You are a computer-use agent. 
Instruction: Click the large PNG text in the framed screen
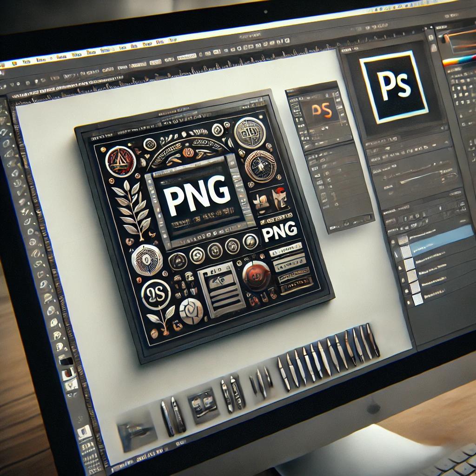[x=196, y=195]
